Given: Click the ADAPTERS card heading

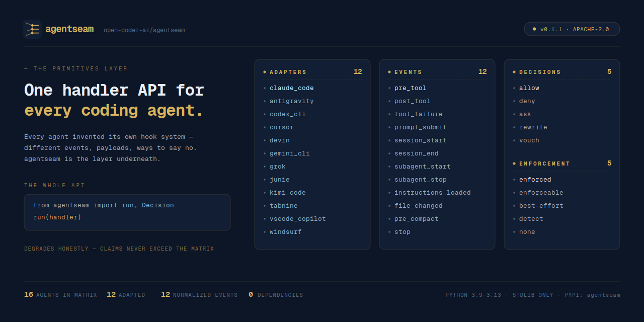Looking at the screenshot, I should coord(288,72).
